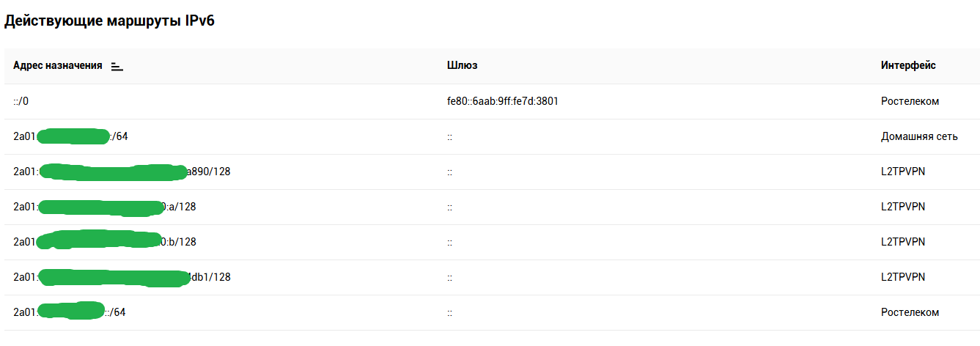Select the ::/0 destination address
This screenshot has height=346, width=980.
[x=21, y=101]
